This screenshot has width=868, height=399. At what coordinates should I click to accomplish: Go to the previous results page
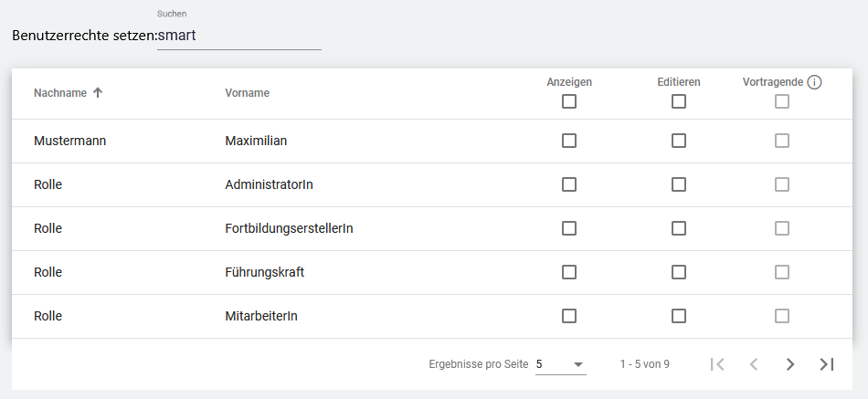point(754,364)
